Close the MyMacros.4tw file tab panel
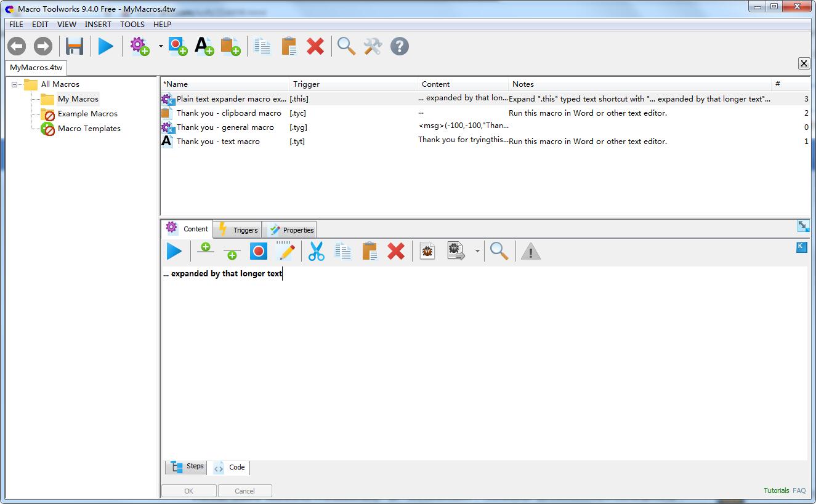The width and height of the screenshot is (816, 504). 804,63
